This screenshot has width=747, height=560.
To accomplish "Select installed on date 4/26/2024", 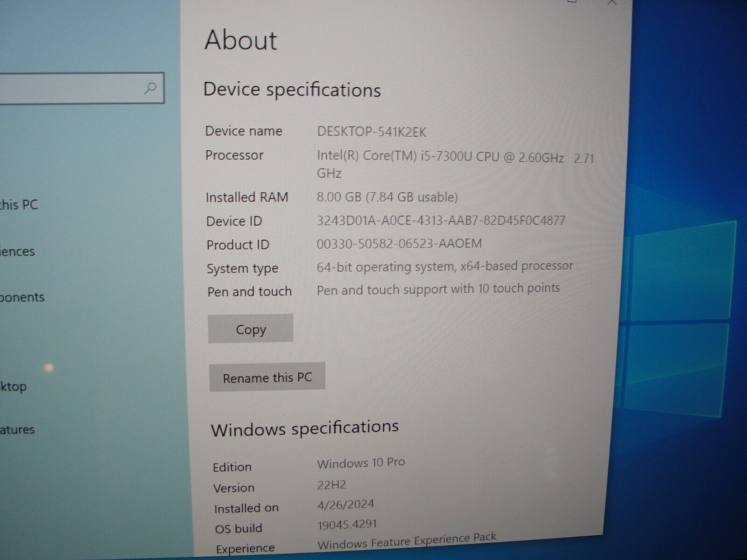I will 345,504.
